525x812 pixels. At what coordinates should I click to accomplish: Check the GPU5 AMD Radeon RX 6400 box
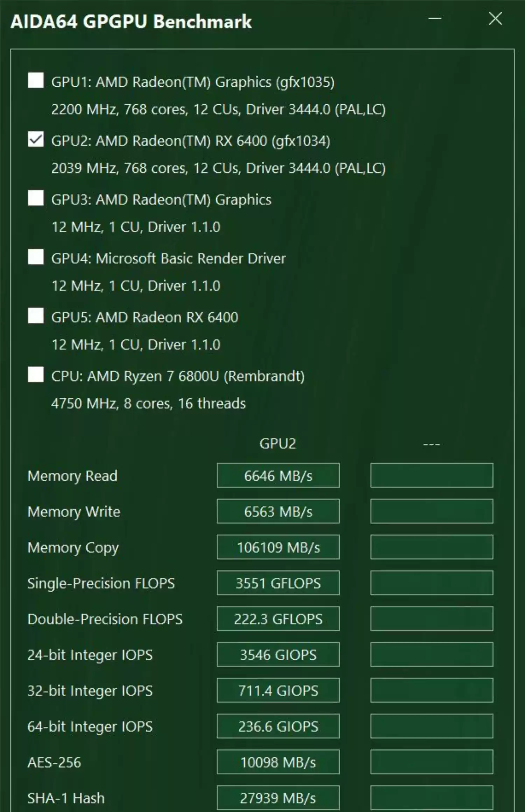click(36, 316)
